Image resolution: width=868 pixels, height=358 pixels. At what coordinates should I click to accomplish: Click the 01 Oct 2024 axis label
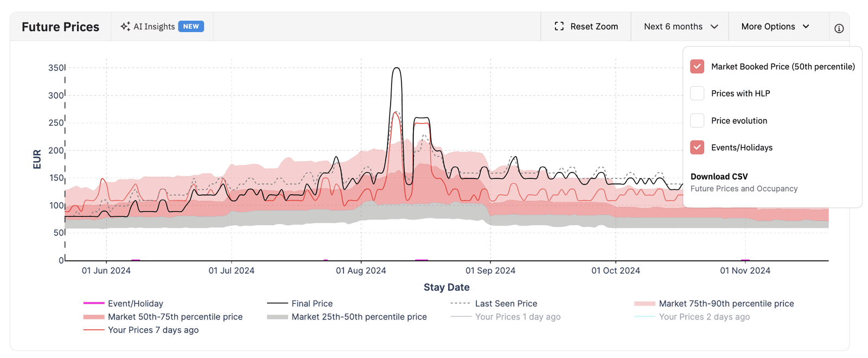click(x=616, y=271)
